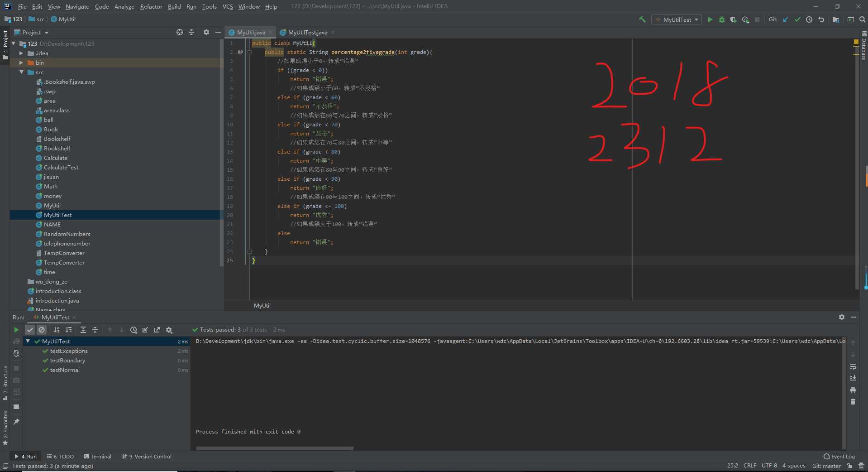Debug MyUtilTest with bug icon
Viewport: 868px width, 472px height.
pos(722,19)
